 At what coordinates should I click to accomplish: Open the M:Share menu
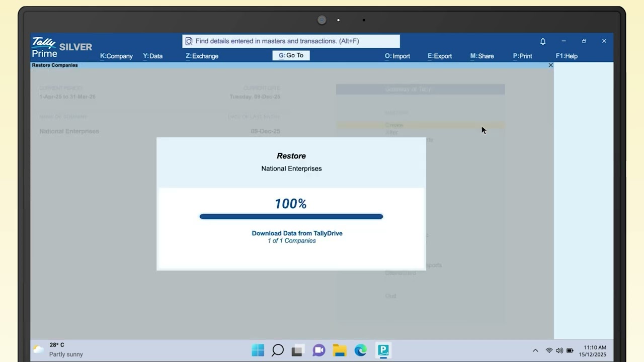(482, 56)
